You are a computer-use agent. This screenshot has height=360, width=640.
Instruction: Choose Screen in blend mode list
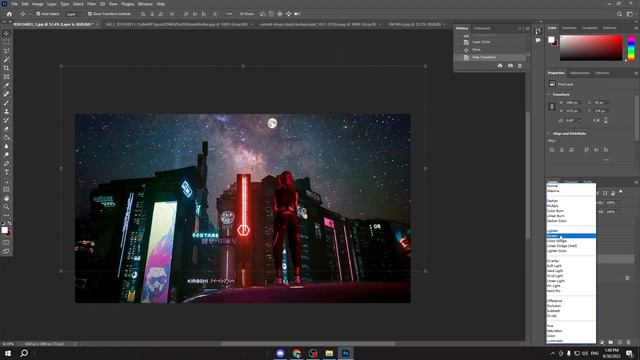pos(571,236)
